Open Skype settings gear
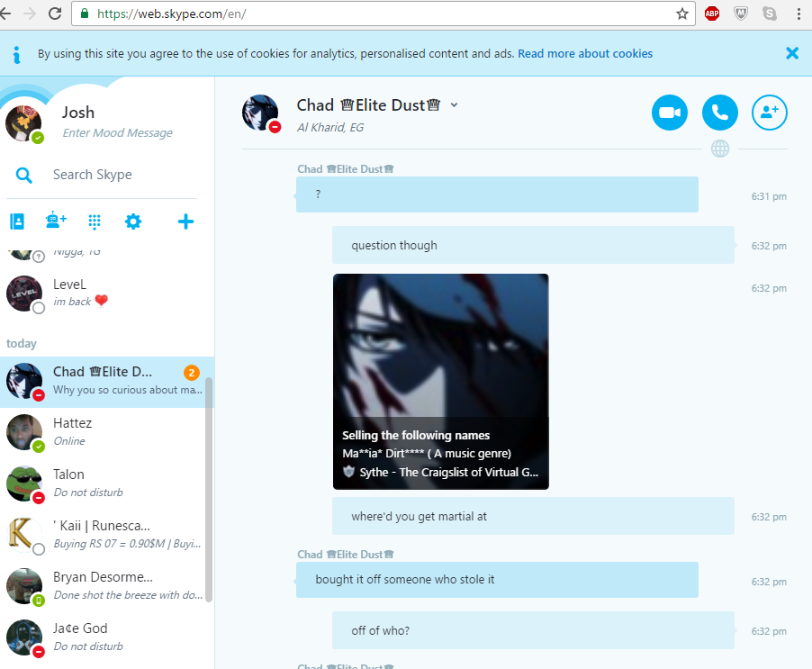Image resolution: width=812 pixels, height=669 pixels. point(133,221)
